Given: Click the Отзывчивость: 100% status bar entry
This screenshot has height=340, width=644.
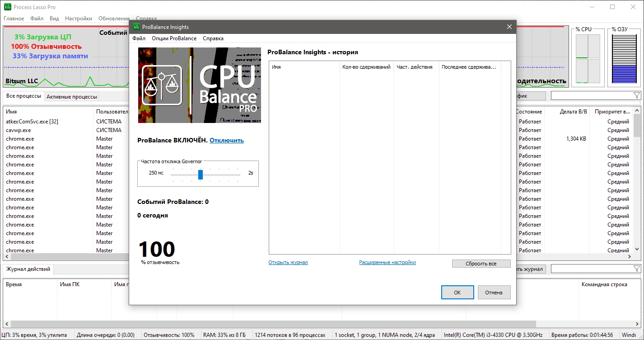Looking at the screenshot, I should (x=169, y=335).
